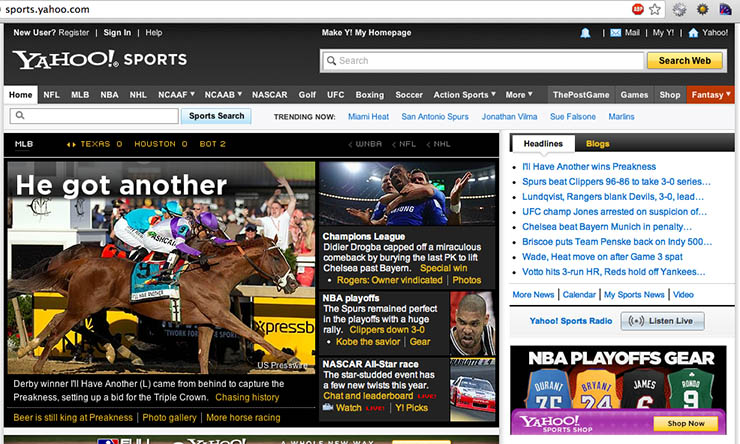Open the Soccer section
740x444 pixels.
(x=409, y=94)
